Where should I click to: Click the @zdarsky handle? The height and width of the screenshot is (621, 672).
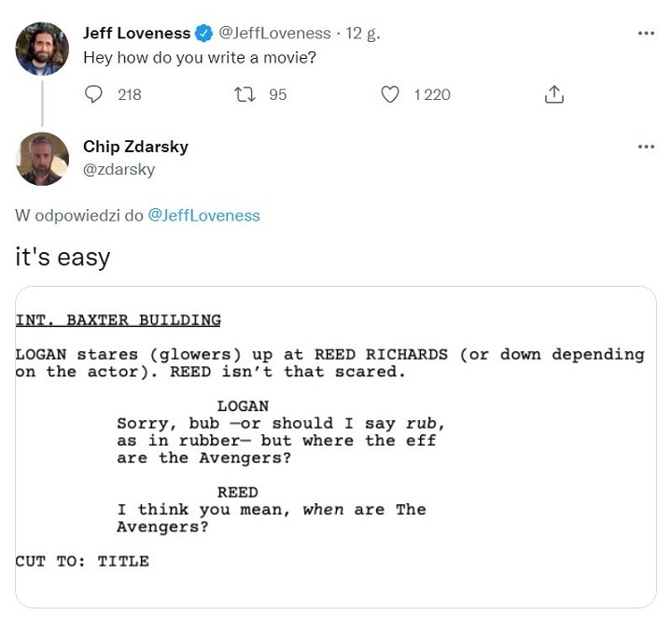point(119,169)
